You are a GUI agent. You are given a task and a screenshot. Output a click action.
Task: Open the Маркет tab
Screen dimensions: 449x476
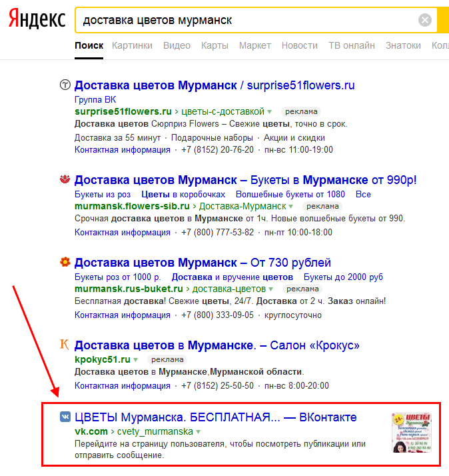point(255,45)
